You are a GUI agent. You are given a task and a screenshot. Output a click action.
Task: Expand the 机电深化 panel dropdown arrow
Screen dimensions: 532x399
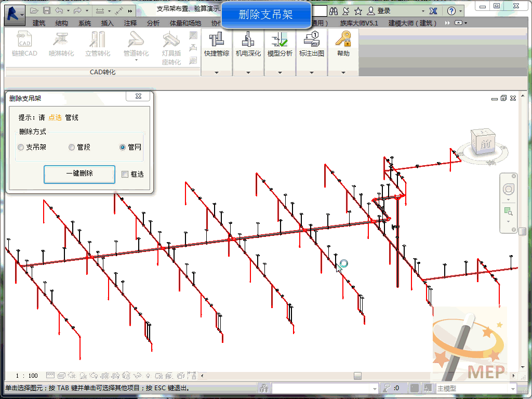248,72
